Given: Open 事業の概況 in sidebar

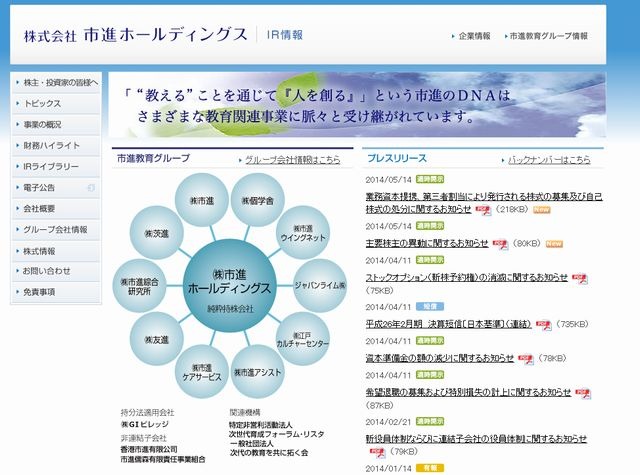Looking at the screenshot, I should click(x=56, y=125).
